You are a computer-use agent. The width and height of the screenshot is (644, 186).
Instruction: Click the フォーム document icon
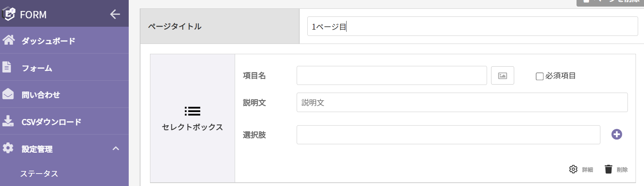[x=7, y=67]
